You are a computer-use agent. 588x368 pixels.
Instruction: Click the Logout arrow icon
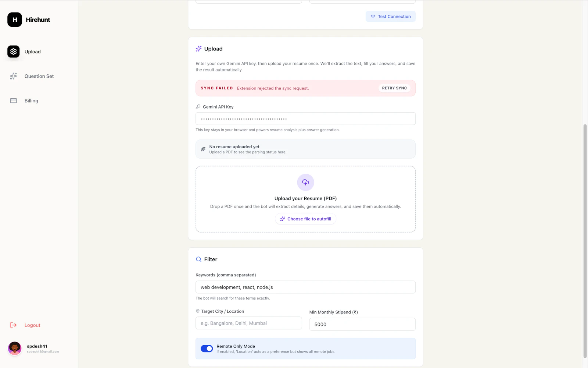click(x=14, y=325)
